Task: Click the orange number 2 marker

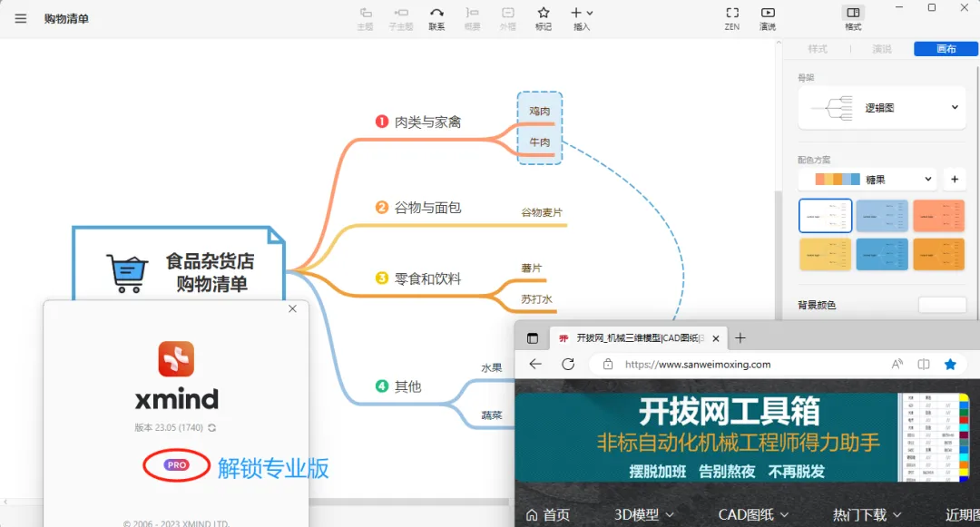Action: pyautogui.click(x=382, y=207)
